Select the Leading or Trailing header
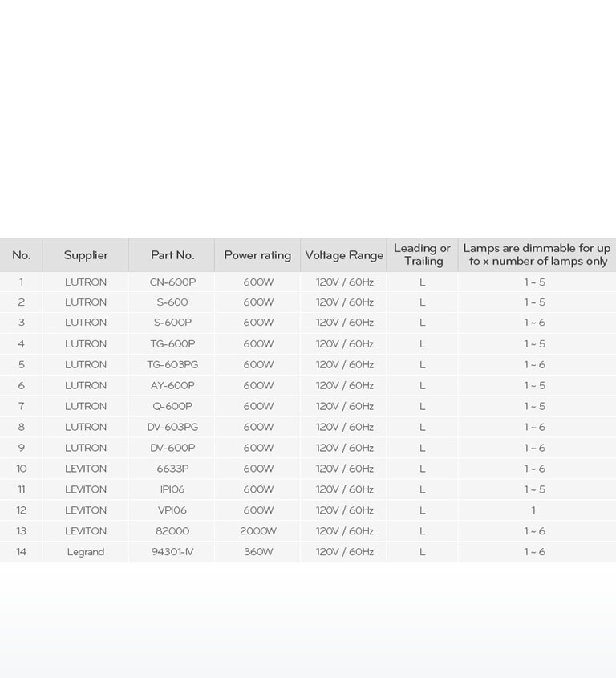 pyautogui.click(x=423, y=254)
